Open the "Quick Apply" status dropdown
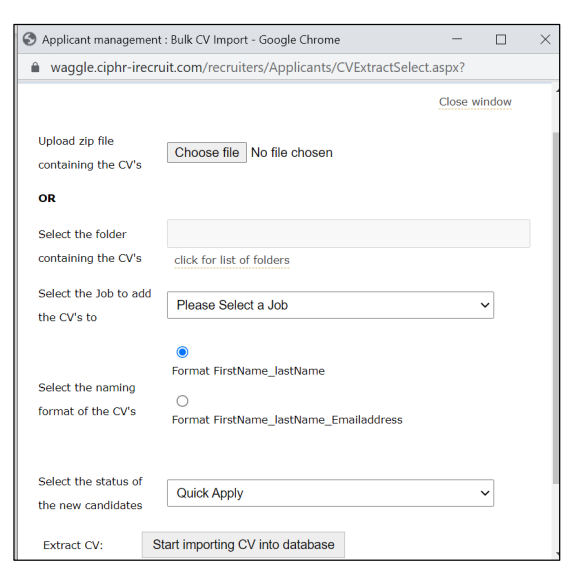Viewport: 571px width, 561px height. pyautogui.click(x=330, y=493)
